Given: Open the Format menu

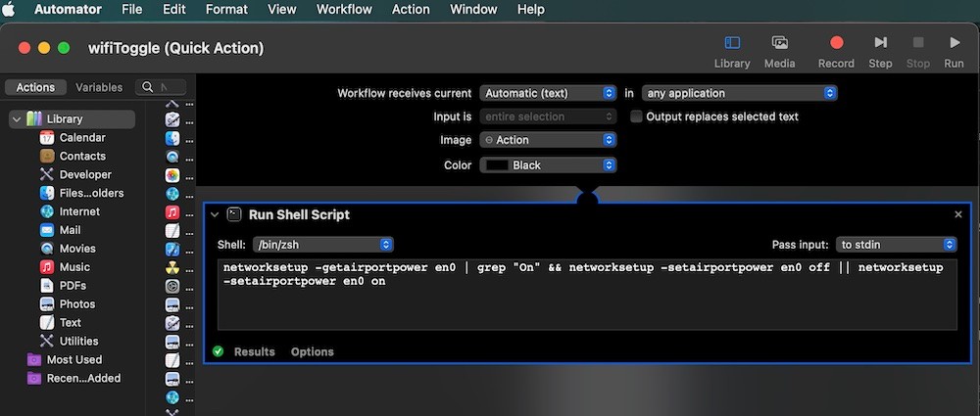Looking at the screenshot, I should pos(226,10).
